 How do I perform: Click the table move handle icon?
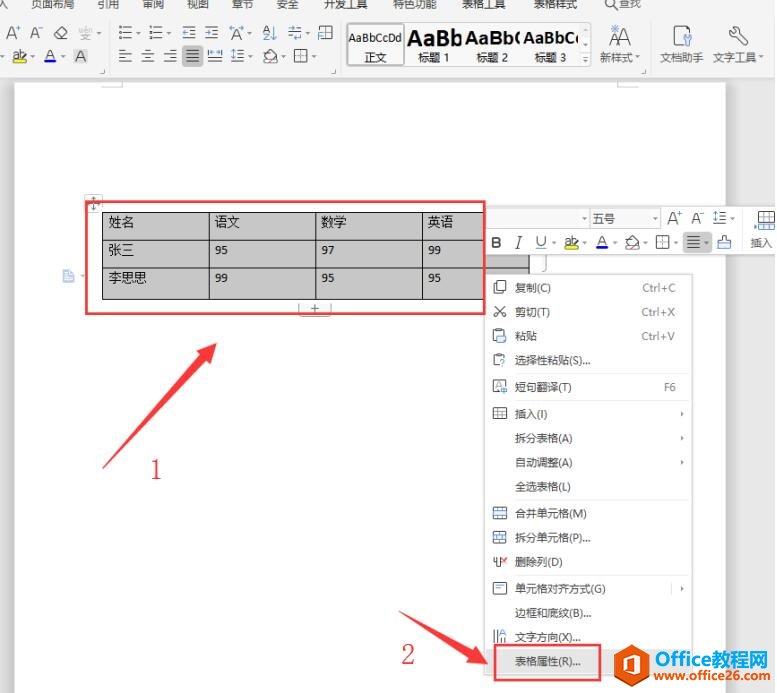(93, 202)
